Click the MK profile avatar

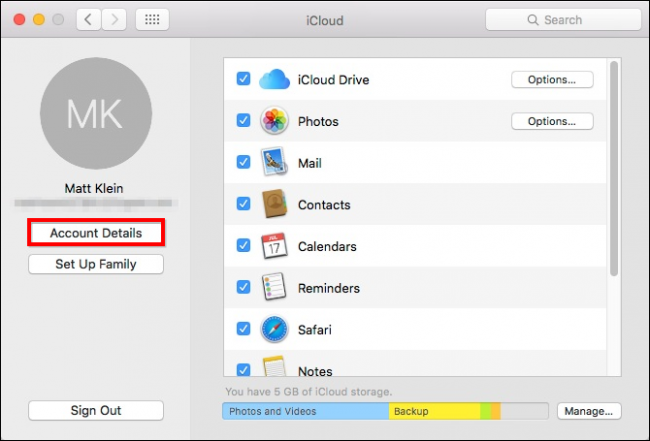point(96,113)
